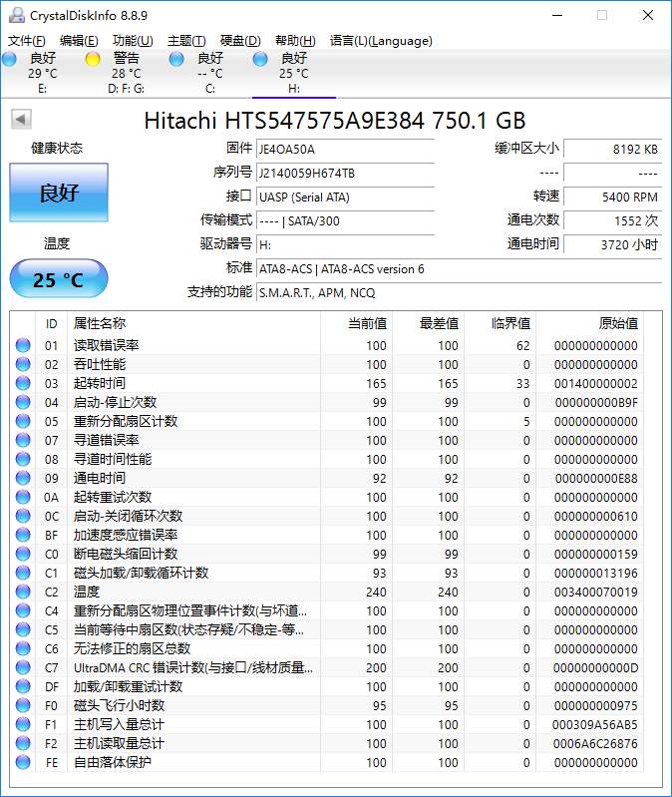This screenshot has height=797, width=672.
Task: Click status orb of attribute 04 启动-停止次数
Action: [x=23, y=402]
